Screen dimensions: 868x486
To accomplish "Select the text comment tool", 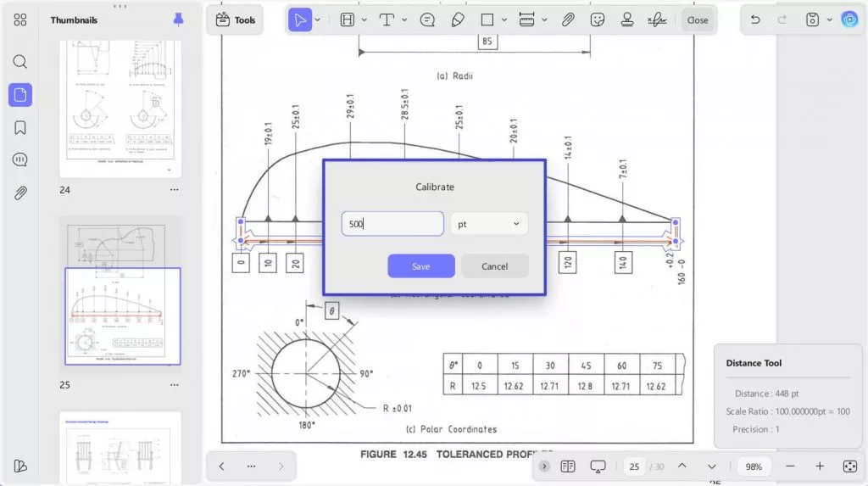I will [x=387, y=20].
